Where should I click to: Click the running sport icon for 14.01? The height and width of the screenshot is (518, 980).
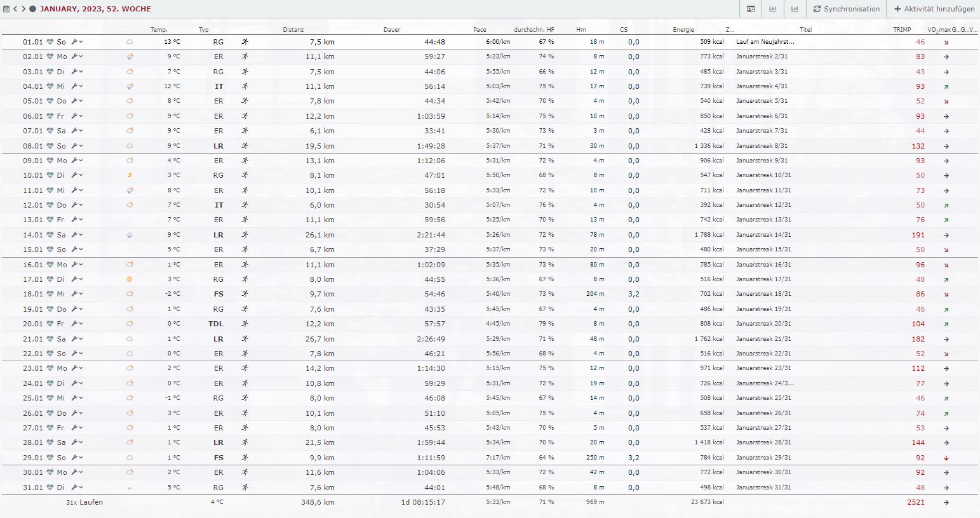pos(245,235)
